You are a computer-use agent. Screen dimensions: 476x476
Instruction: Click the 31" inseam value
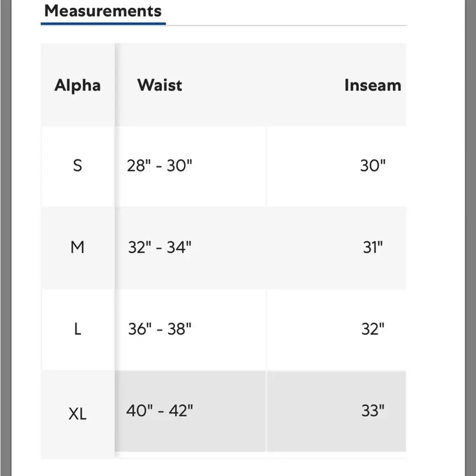[x=373, y=247]
